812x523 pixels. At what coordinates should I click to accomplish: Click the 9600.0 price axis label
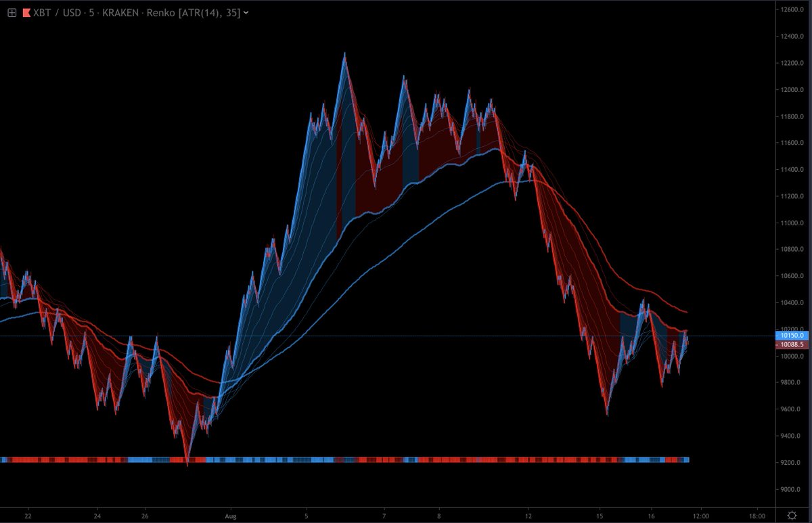click(791, 409)
